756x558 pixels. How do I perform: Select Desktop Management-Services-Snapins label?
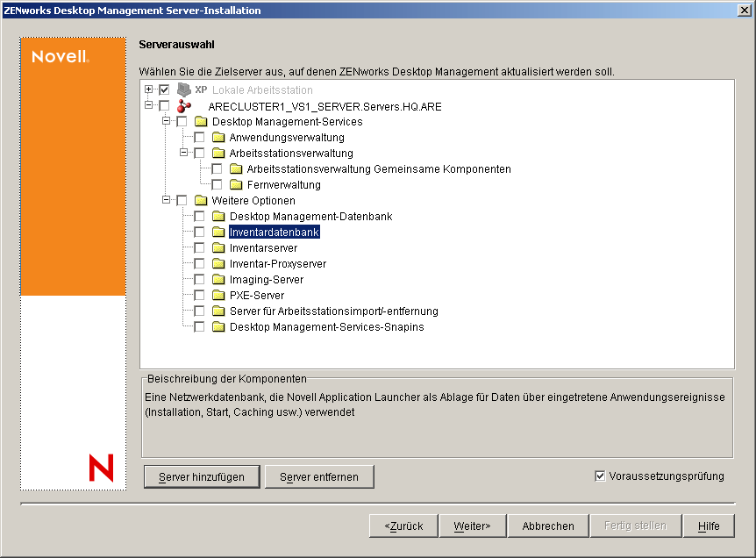[327, 327]
